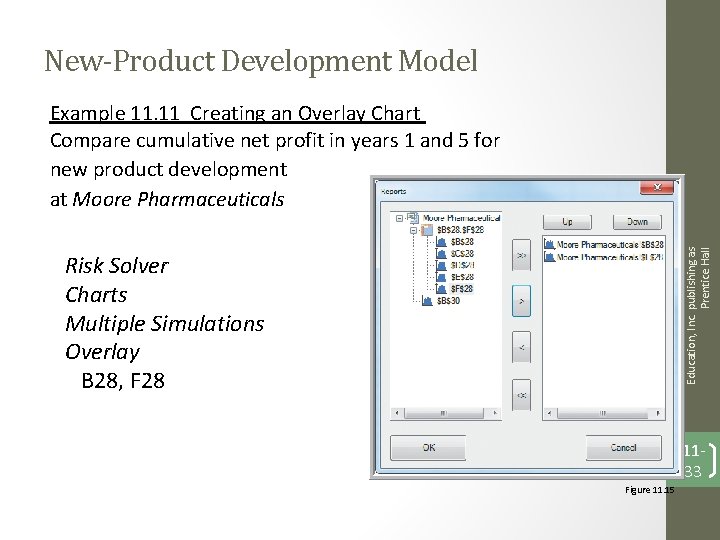This screenshot has height=540, width=720.
Task: Select $B$30 in the left tree
Action: (x=448, y=301)
